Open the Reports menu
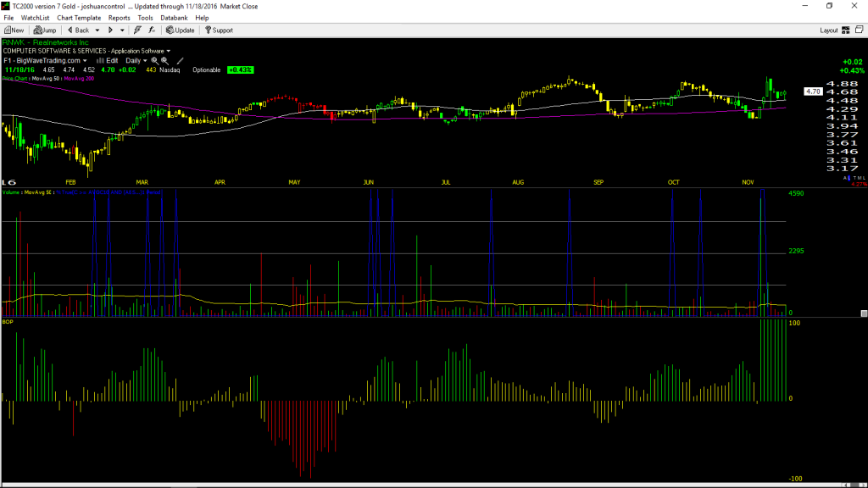The height and width of the screenshot is (488, 868). [x=119, y=18]
